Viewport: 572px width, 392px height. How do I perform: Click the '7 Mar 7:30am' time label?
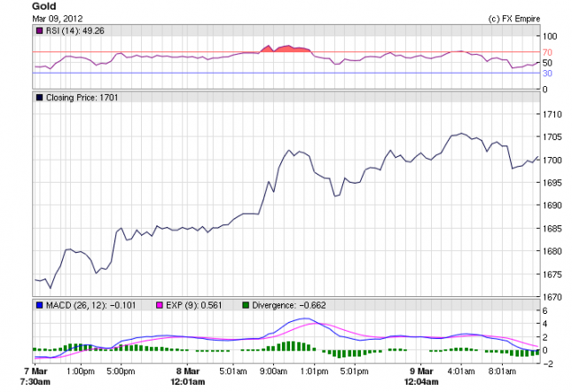(35, 377)
